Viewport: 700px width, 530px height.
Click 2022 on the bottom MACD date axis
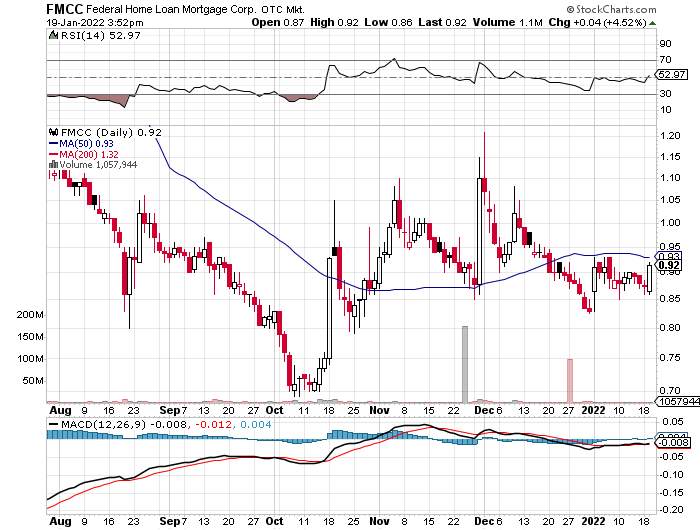point(593,521)
